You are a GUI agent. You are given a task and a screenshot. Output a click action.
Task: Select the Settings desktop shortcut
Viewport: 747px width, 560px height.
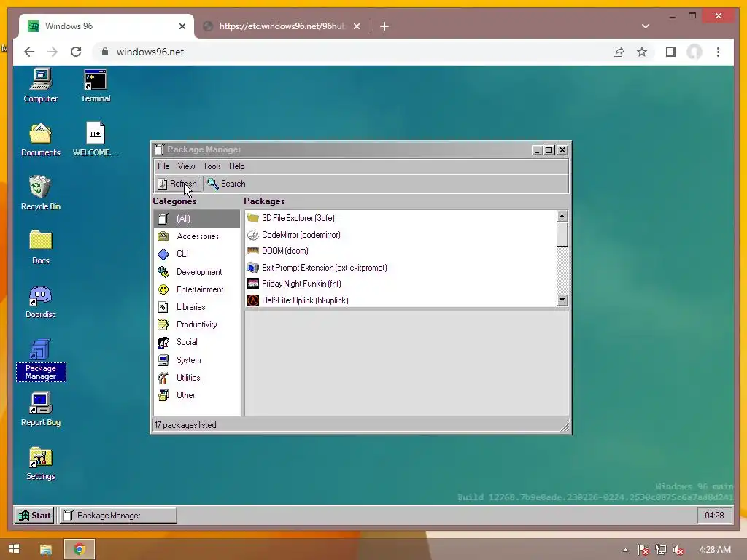[x=41, y=463]
